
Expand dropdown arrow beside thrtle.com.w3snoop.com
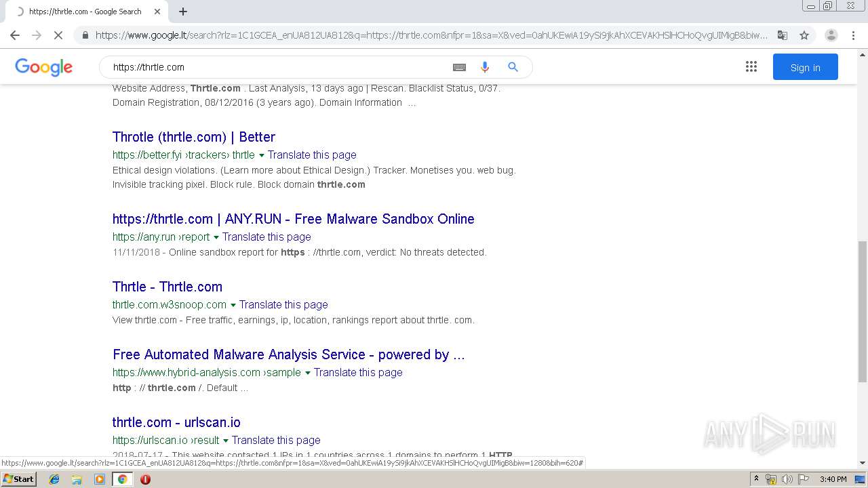[233, 305]
